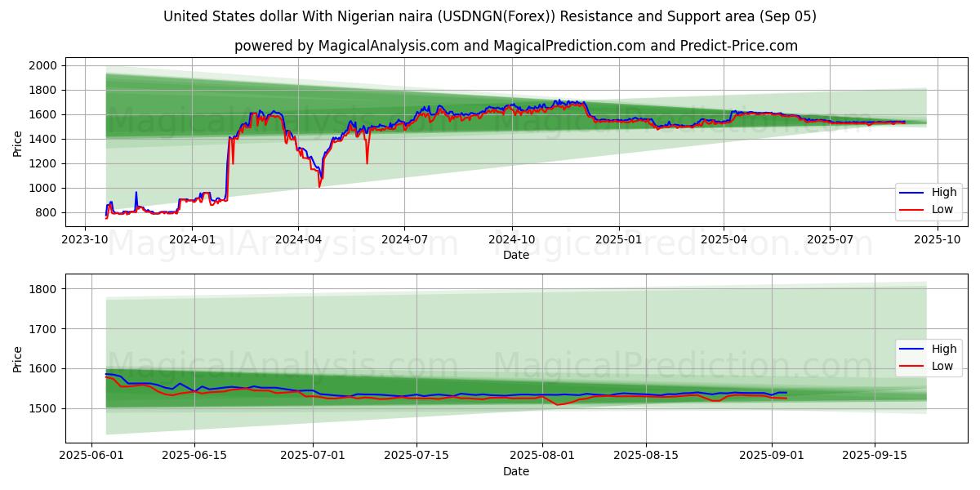Click the 2025-07-01 date tick label
980x490 pixels.
click(x=313, y=455)
